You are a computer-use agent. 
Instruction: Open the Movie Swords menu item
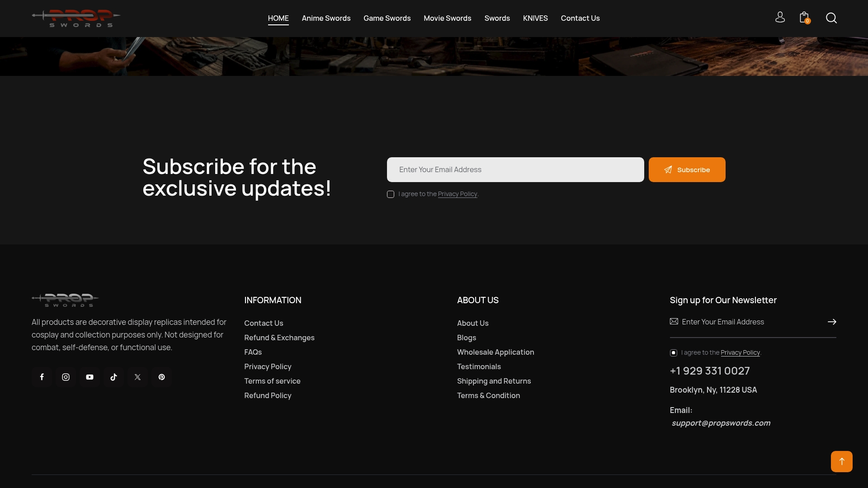click(x=447, y=18)
